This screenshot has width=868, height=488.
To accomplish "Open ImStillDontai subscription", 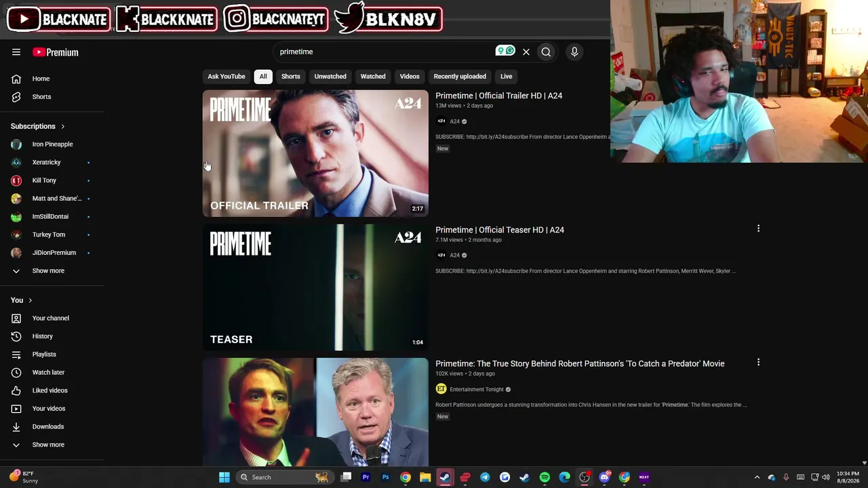I will coord(52,216).
